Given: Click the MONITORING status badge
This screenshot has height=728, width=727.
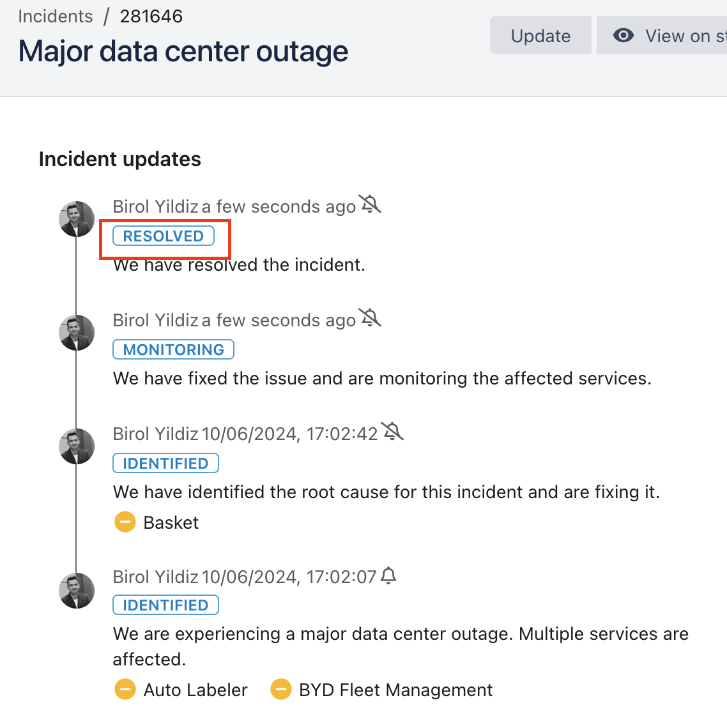Looking at the screenshot, I should tap(173, 350).
